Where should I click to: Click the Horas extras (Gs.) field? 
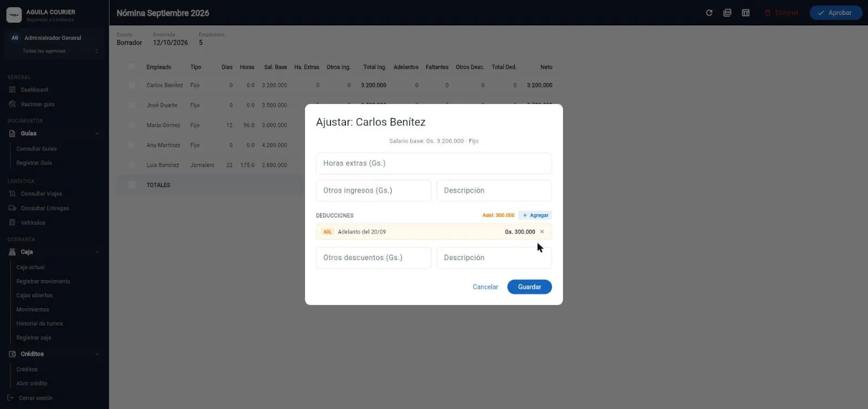tap(433, 163)
